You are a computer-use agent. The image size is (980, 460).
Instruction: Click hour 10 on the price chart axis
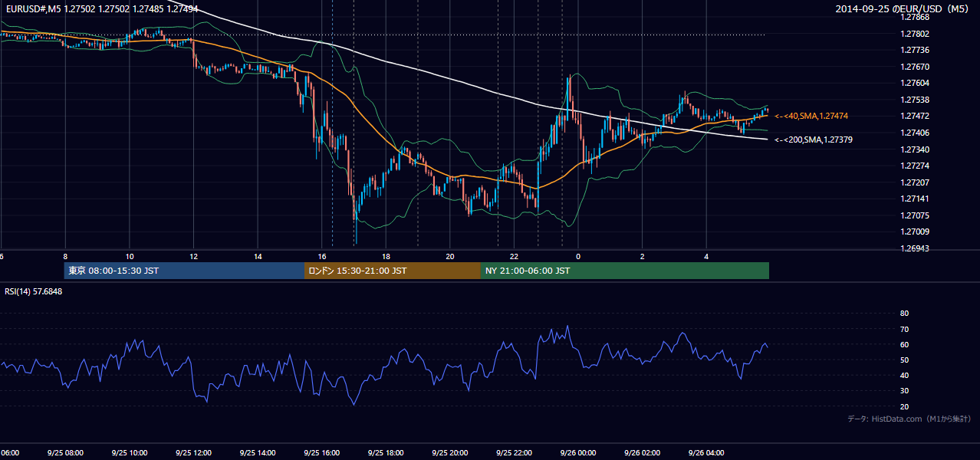click(130, 257)
